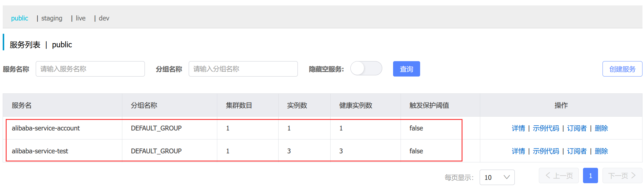This screenshot has width=644, height=188.
Task: View 订阅者 for alibaba-service-account
Action: point(577,128)
